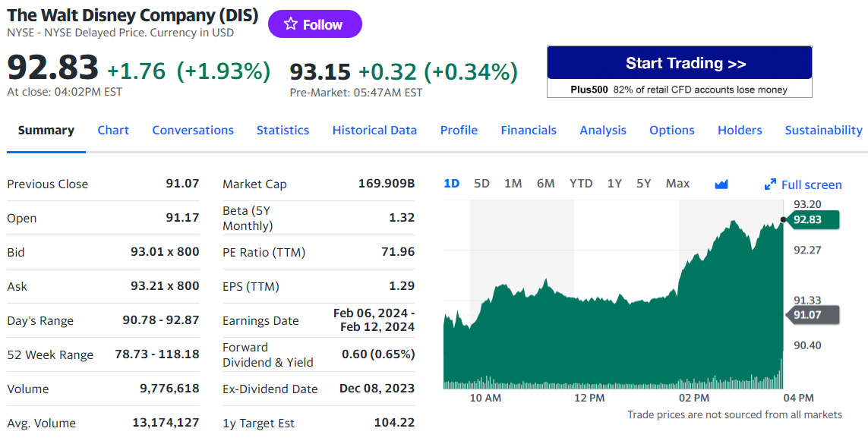Click the Forward Dividend & Yield label
Image resolution: width=868 pixels, height=441 pixels.
tap(268, 354)
